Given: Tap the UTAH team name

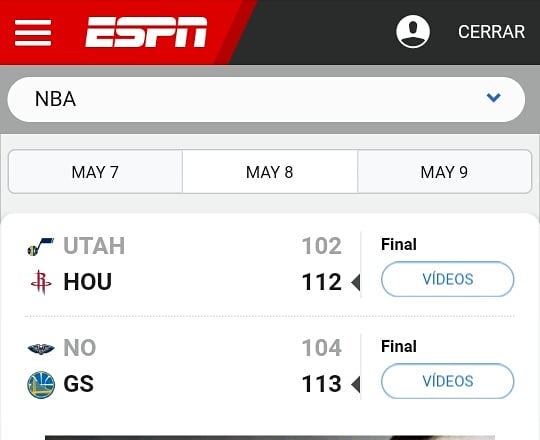Looking at the screenshot, I should tap(94, 246).
